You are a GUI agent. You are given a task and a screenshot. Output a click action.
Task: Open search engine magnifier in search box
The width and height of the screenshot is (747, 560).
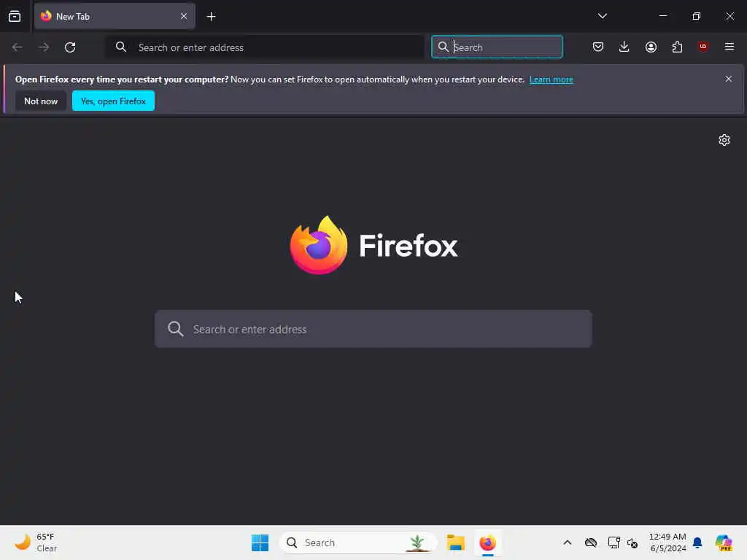point(443,47)
